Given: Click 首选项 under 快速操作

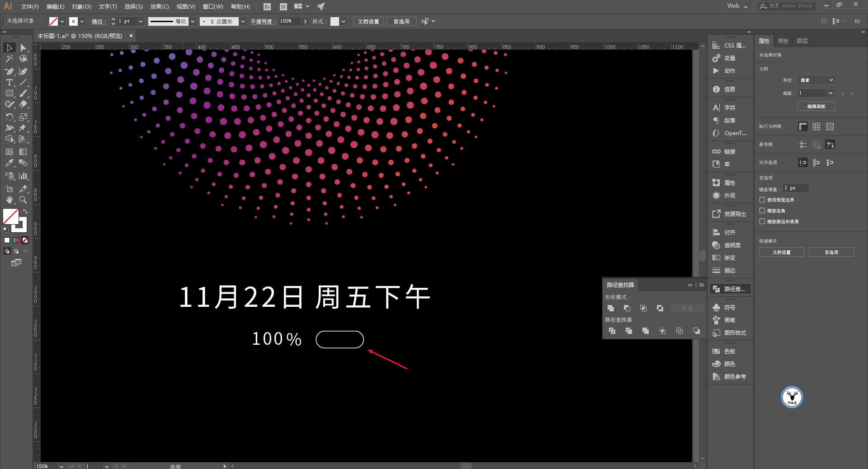Looking at the screenshot, I should coord(831,252).
